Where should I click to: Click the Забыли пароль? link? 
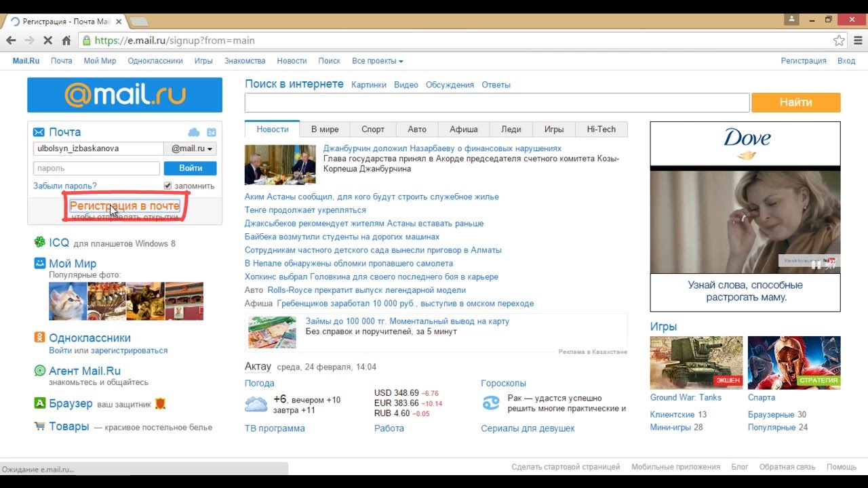tap(65, 186)
